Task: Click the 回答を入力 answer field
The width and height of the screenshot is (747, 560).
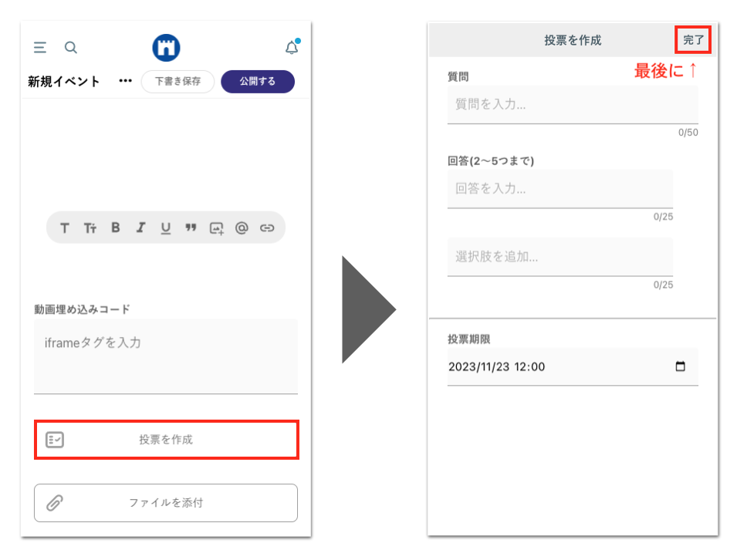Action: tap(560, 188)
